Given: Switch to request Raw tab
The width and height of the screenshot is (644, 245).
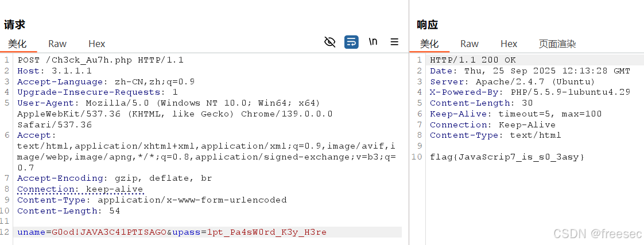Looking at the screenshot, I should [57, 44].
